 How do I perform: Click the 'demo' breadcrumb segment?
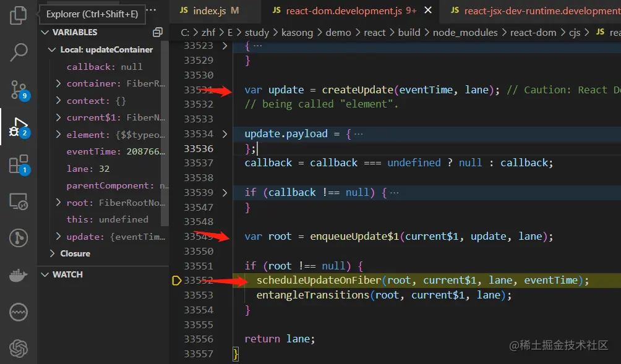pos(338,33)
